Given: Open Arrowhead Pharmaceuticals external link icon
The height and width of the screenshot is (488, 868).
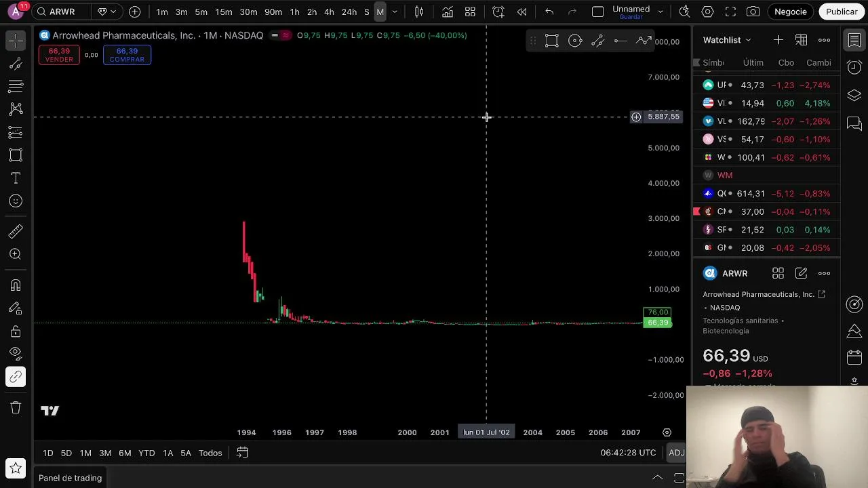Looking at the screenshot, I should coord(821,294).
